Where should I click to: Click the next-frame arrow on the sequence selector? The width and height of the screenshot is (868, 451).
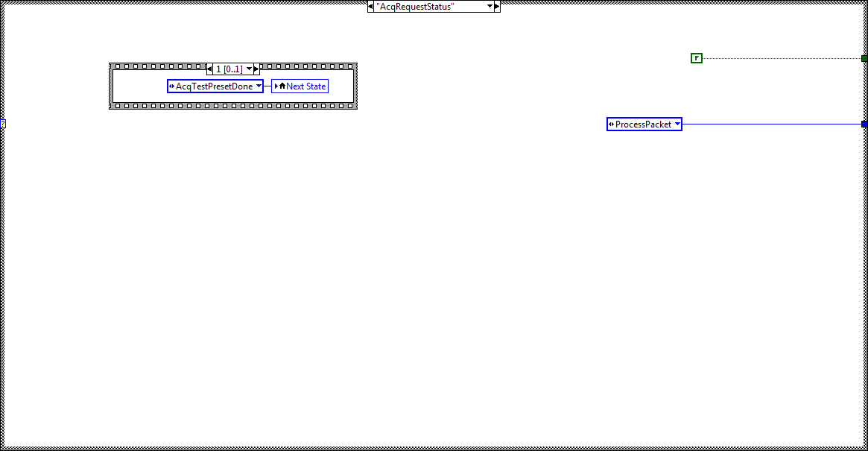(x=257, y=68)
